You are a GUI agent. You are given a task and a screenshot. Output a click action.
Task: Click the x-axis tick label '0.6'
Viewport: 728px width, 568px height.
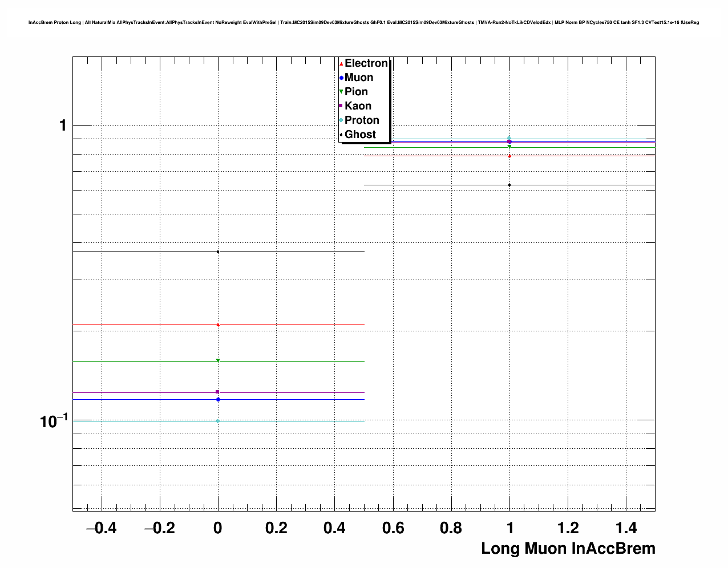point(393,529)
